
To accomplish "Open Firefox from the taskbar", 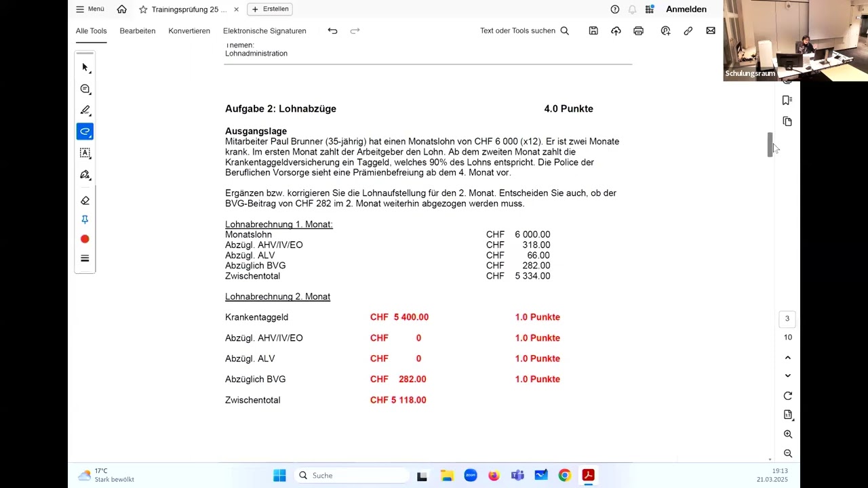I will coord(494,475).
